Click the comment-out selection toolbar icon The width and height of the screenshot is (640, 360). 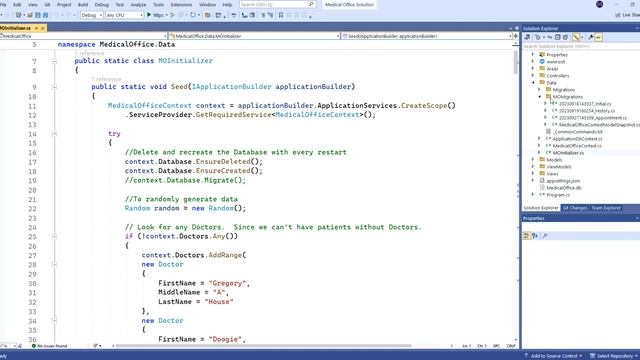click(x=263, y=15)
